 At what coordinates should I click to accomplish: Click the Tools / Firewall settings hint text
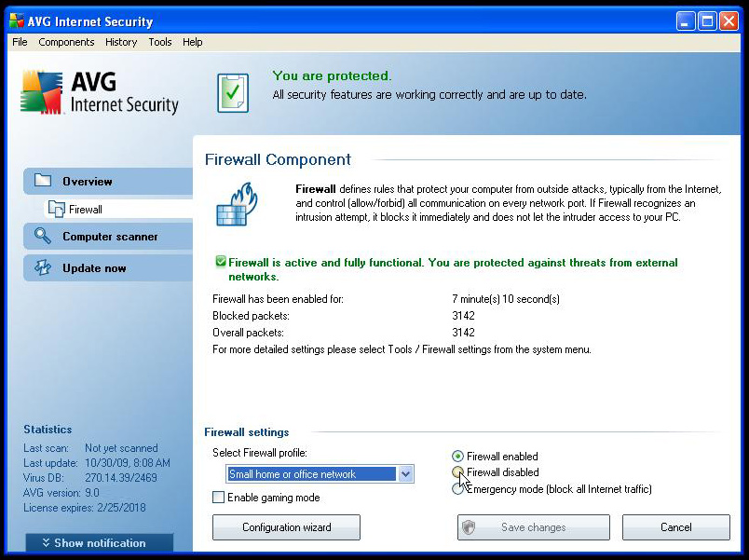pyautogui.click(x=402, y=349)
